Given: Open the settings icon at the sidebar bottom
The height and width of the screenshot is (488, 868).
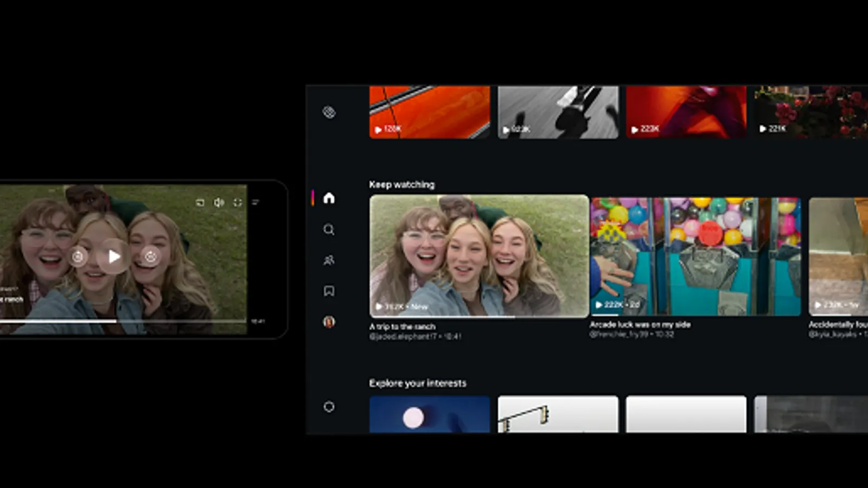Looking at the screenshot, I should click(x=329, y=407).
